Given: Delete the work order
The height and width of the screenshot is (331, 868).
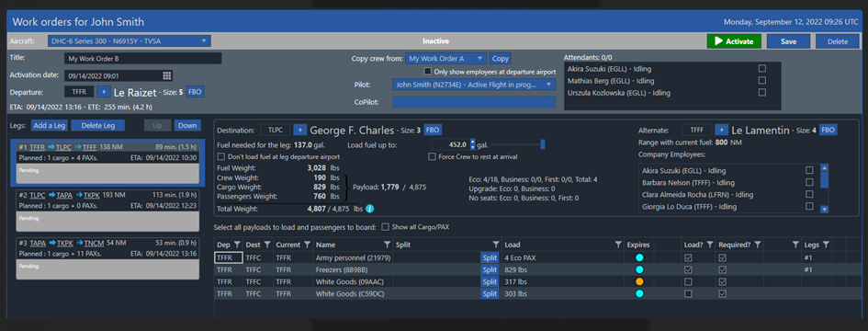Looking at the screenshot, I should (x=838, y=41).
